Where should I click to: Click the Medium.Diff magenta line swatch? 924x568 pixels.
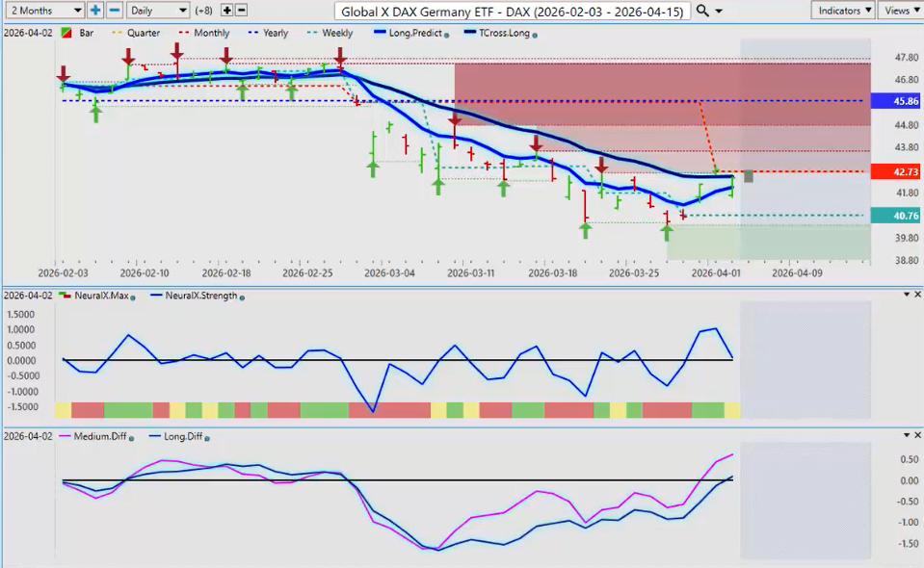point(65,436)
